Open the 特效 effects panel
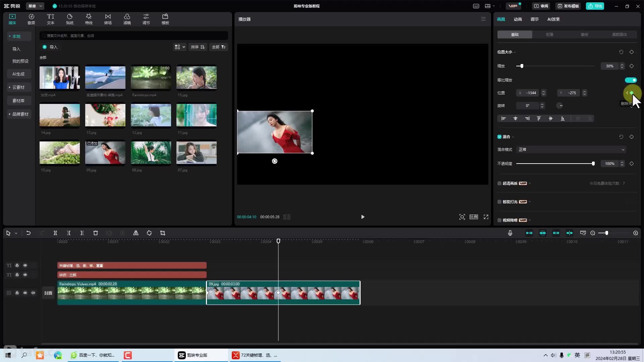The width and height of the screenshot is (644, 362). pos(89,19)
